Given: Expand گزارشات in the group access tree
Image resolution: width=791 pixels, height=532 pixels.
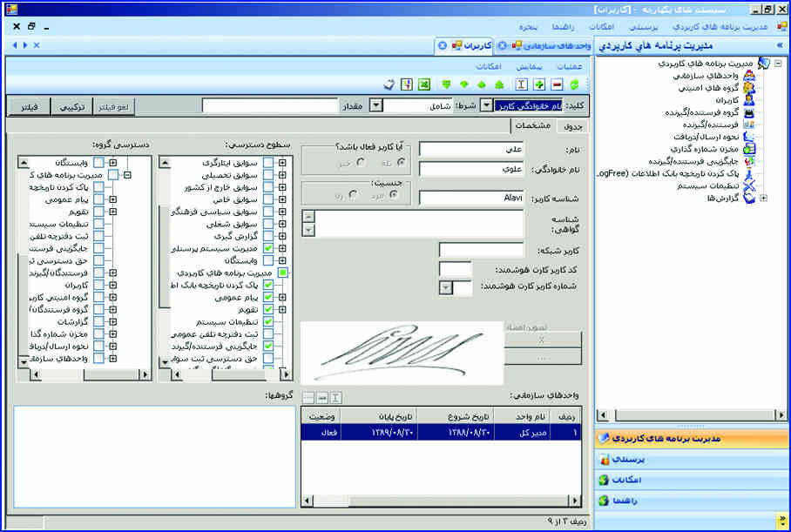Looking at the screenshot, I should point(113,321).
